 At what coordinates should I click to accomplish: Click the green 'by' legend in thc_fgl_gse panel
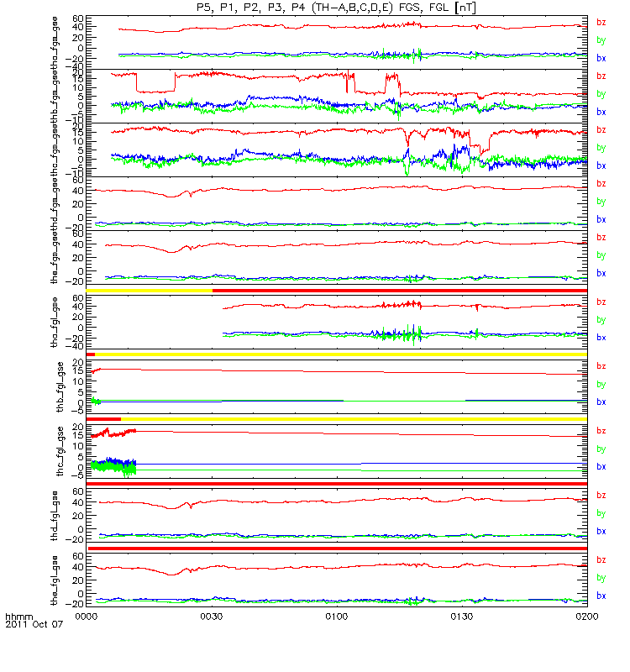pos(601,449)
